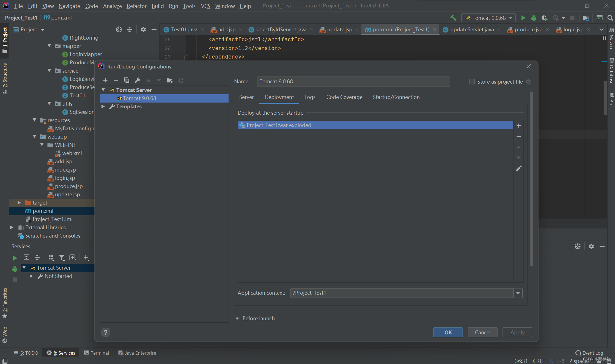
Task: Open help for Run/Debug Configurations
Action: point(105,332)
